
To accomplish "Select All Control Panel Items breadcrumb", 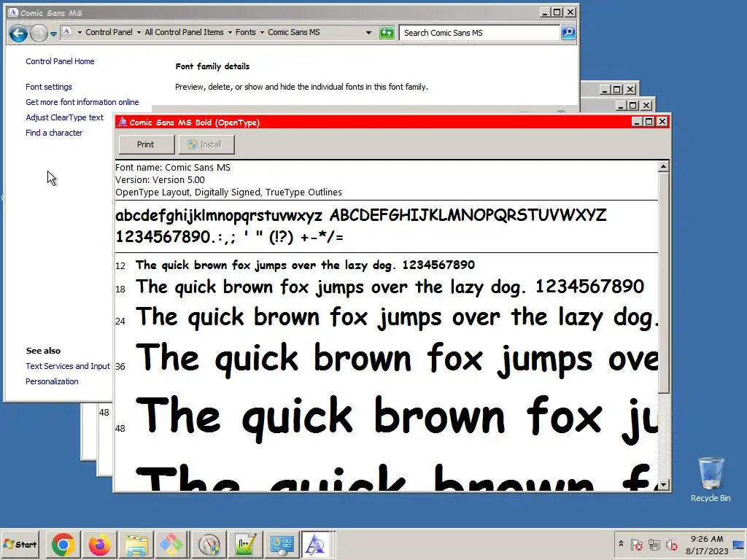I will click(x=184, y=32).
